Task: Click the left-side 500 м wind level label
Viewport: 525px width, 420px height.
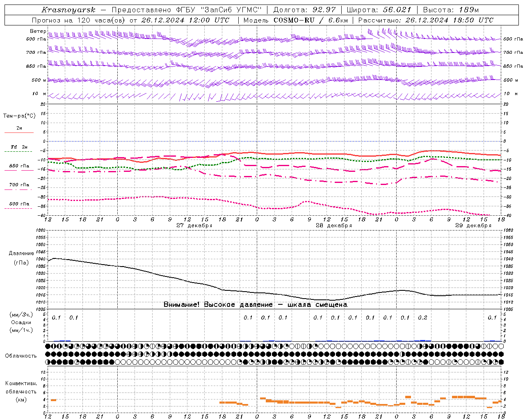Action: tap(39, 80)
